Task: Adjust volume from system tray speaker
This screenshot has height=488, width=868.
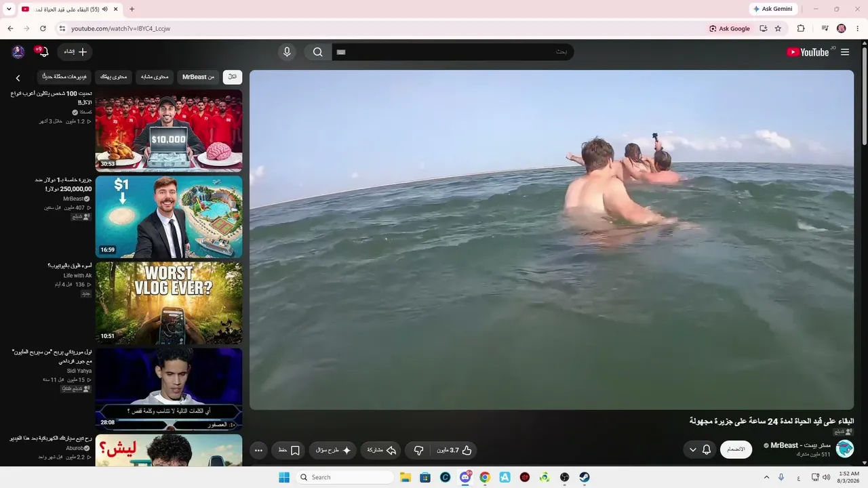Action: pos(826,477)
